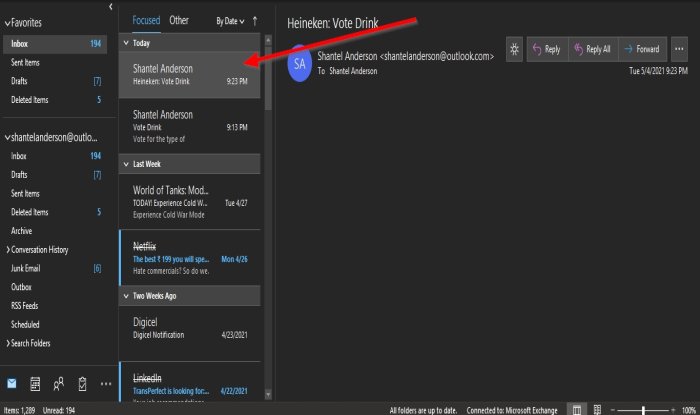This screenshot has height=415, width=700.
Task: Open the account Drafts folder
Action: pyautogui.click(x=55, y=175)
